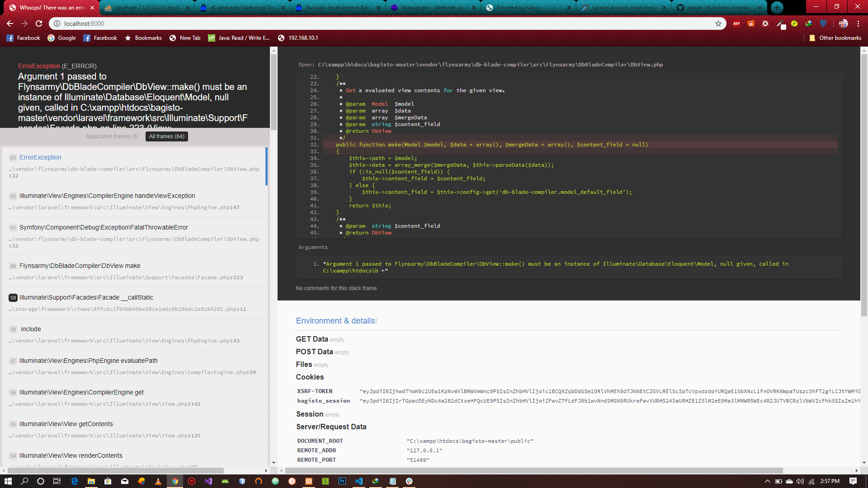
Task: Click the opened DbView.php file path
Action: 490,65
